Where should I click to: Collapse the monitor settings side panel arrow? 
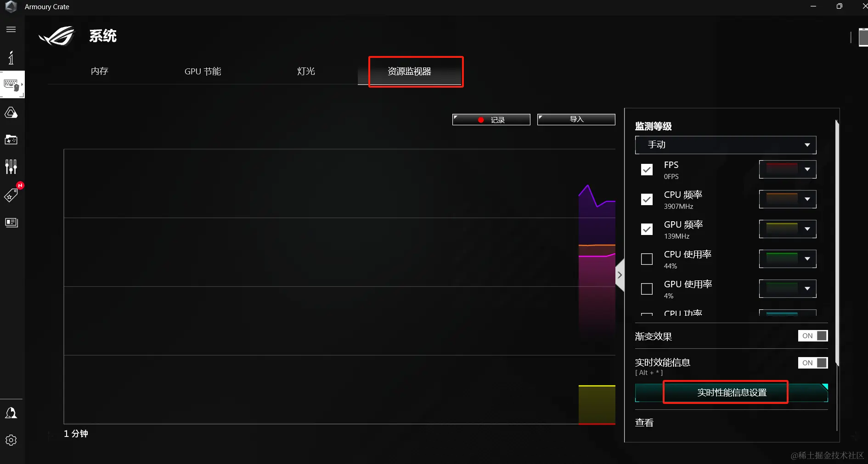(x=620, y=275)
